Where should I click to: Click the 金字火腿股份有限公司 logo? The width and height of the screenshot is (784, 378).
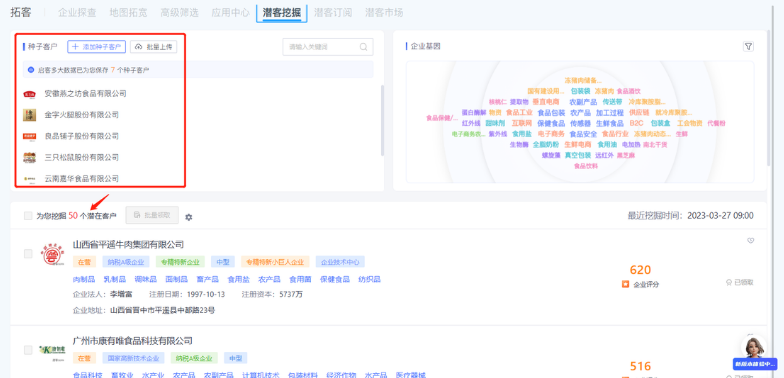click(30, 114)
